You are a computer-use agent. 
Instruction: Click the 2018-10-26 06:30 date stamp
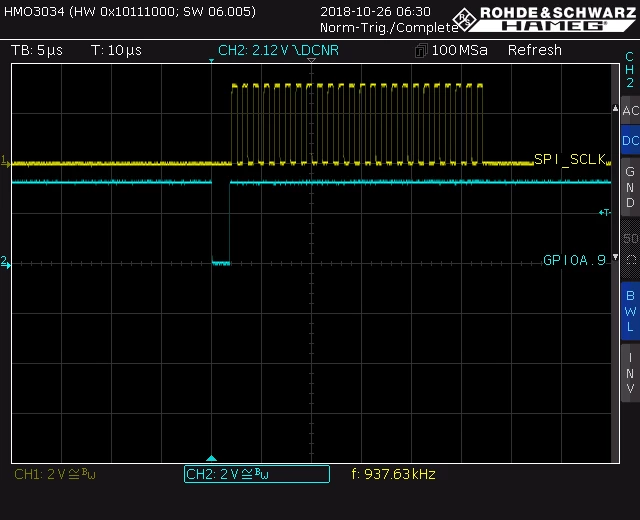[375, 11]
